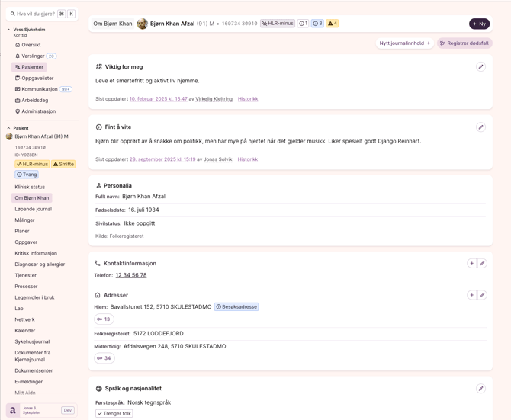Edit Språk og nasjonalitet section
The height and width of the screenshot is (420, 511).
[x=480, y=389]
